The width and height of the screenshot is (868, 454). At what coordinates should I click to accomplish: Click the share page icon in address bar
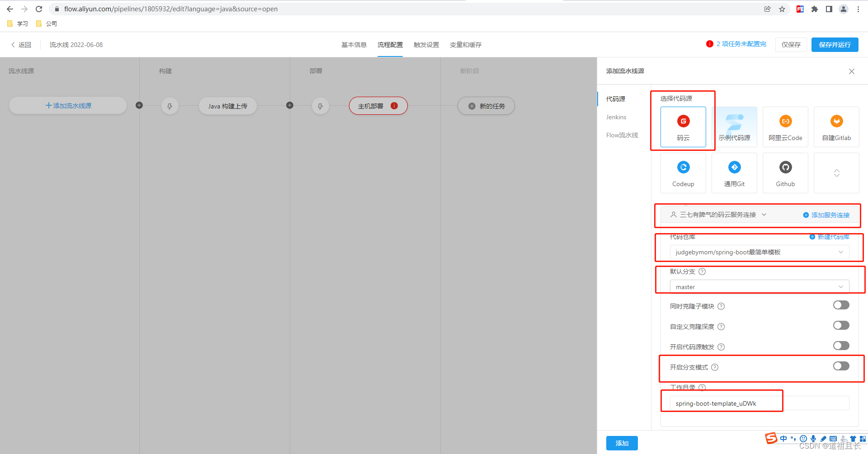tap(768, 9)
